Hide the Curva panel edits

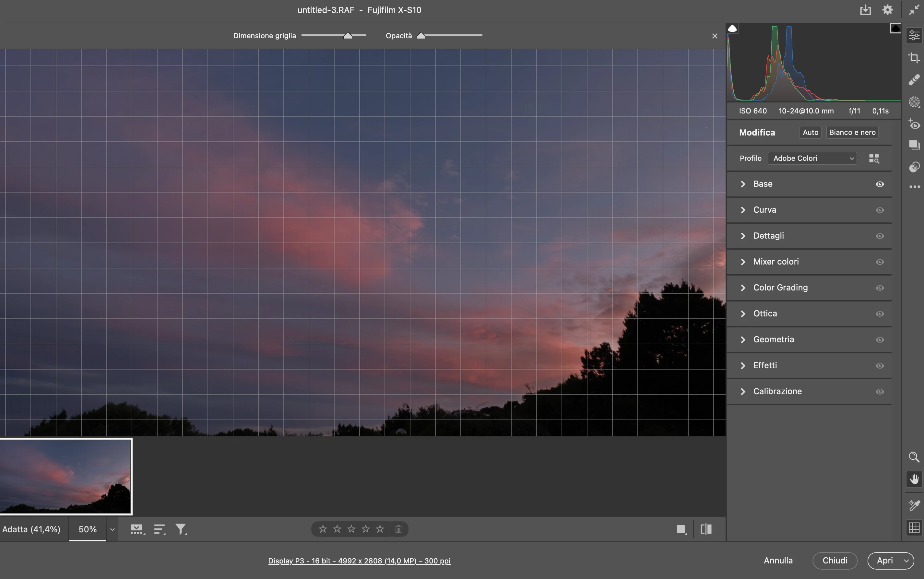[x=880, y=210]
